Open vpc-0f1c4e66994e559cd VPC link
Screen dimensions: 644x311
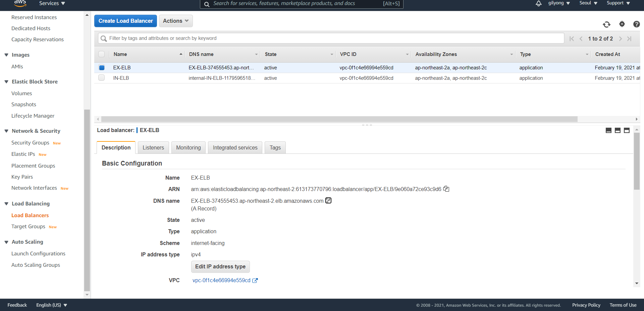tap(221, 281)
